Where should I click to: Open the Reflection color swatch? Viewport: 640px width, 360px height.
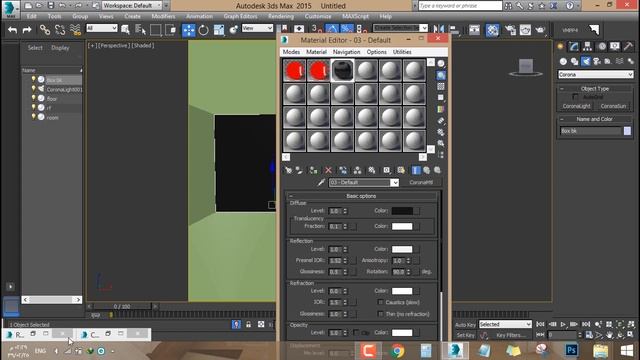coord(402,249)
